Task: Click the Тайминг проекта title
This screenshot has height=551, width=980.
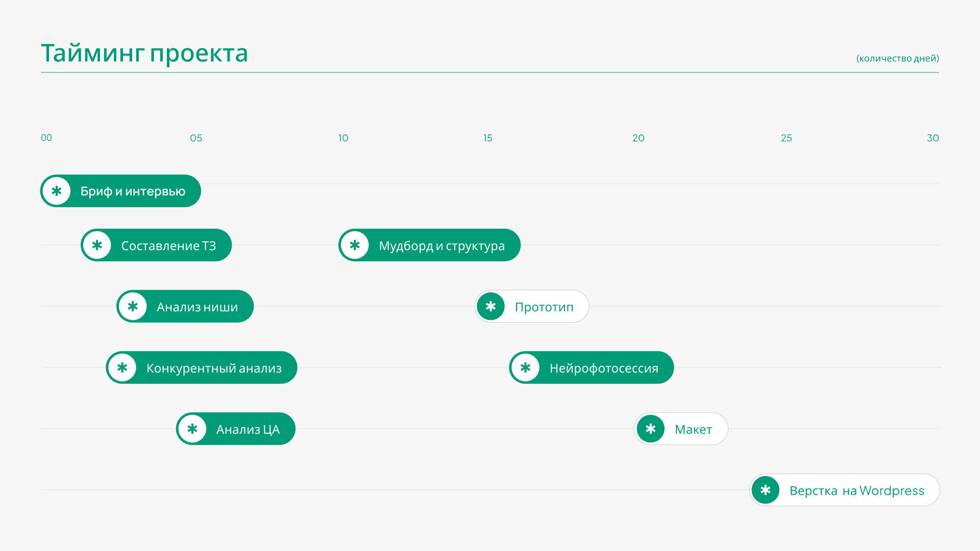Action: point(144,54)
